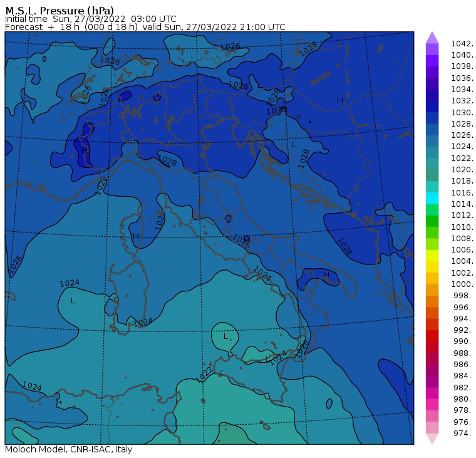Screen dimensions: 476x458
Task: Click the legend label '1042.'
Action: (x=462, y=44)
